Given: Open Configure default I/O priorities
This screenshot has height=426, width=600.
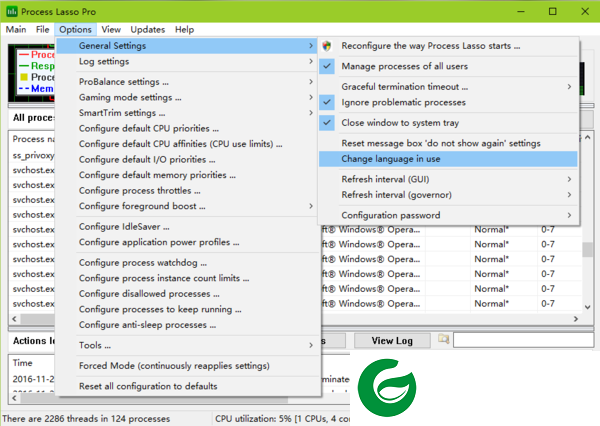Looking at the screenshot, I should pyautogui.click(x=188, y=159).
